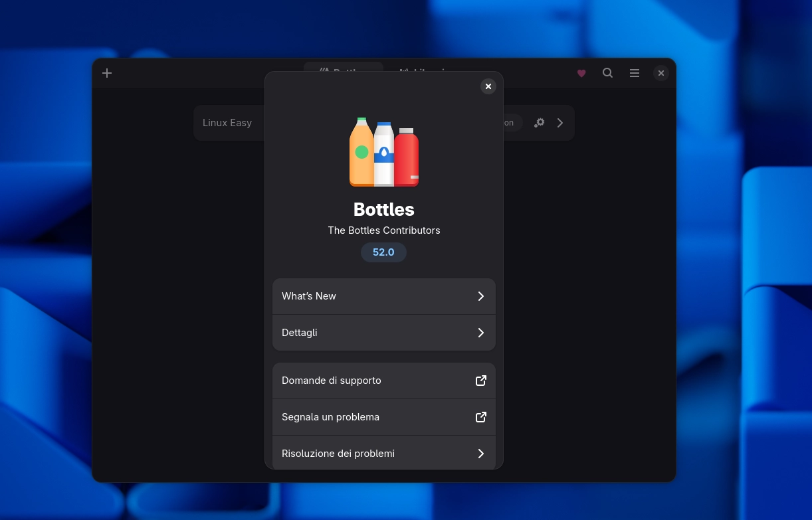Open Linux Easy bottle via its arrow
The height and width of the screenshot is (520, 812).
[560, 123]
